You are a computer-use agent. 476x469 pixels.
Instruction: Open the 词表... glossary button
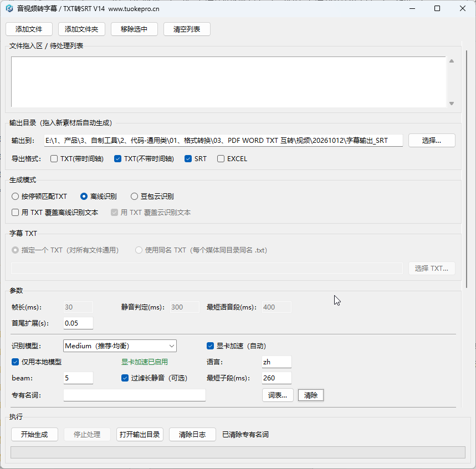278,395
